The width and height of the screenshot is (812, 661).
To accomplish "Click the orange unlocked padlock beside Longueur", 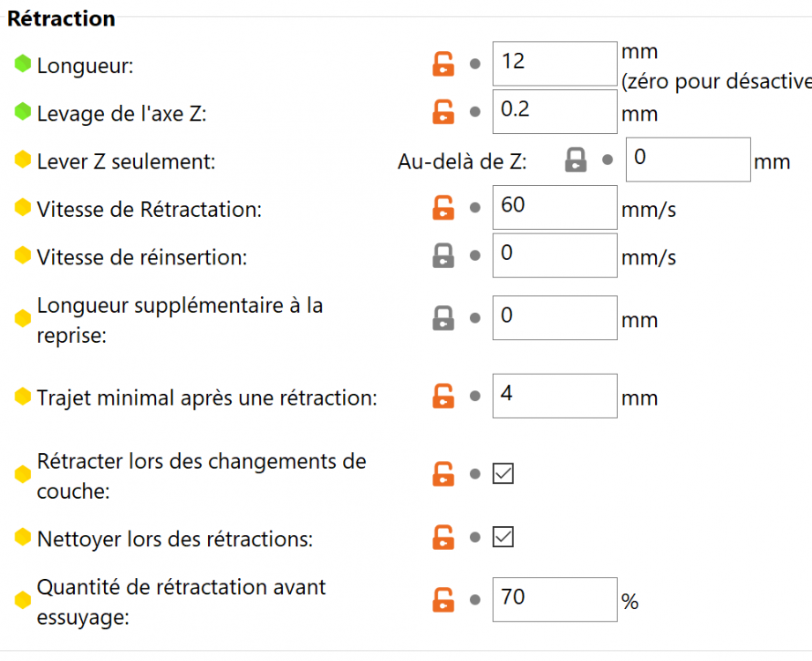I will click(x=443, y=64).
